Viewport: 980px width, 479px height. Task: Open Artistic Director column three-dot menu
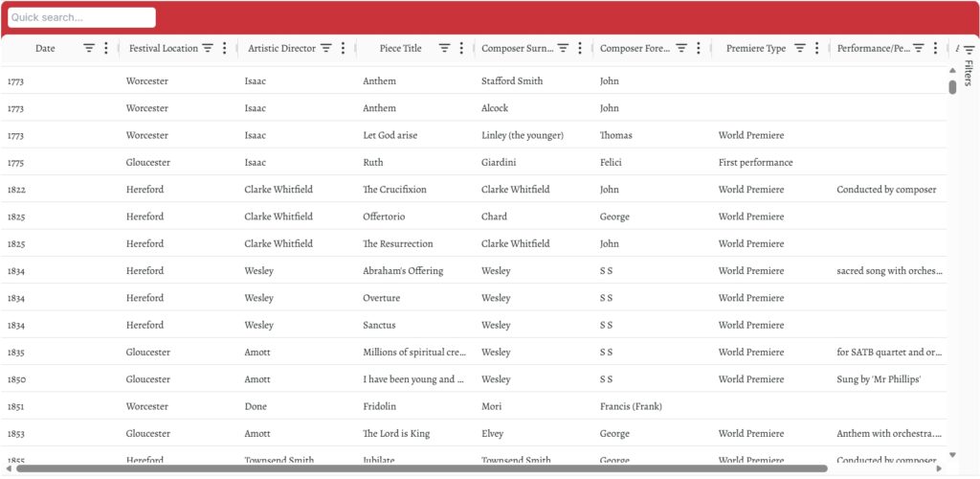344,48
